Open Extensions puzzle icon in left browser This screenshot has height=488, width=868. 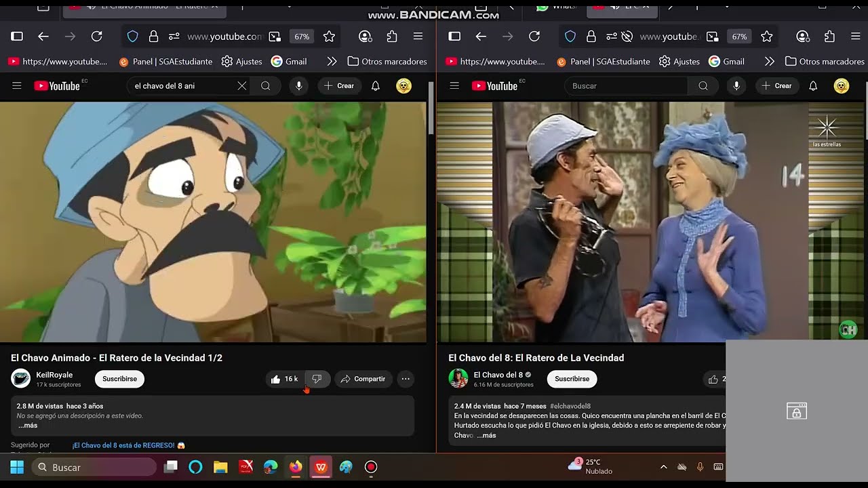pyautogui.click(x=392, y=37)
